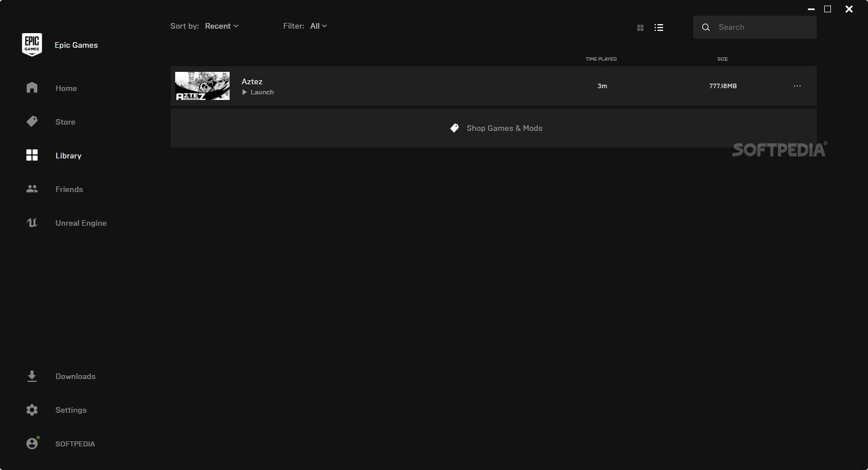Switch to grid view layout
Viewport: 868px width, 470px height.
tap(640, 28)
